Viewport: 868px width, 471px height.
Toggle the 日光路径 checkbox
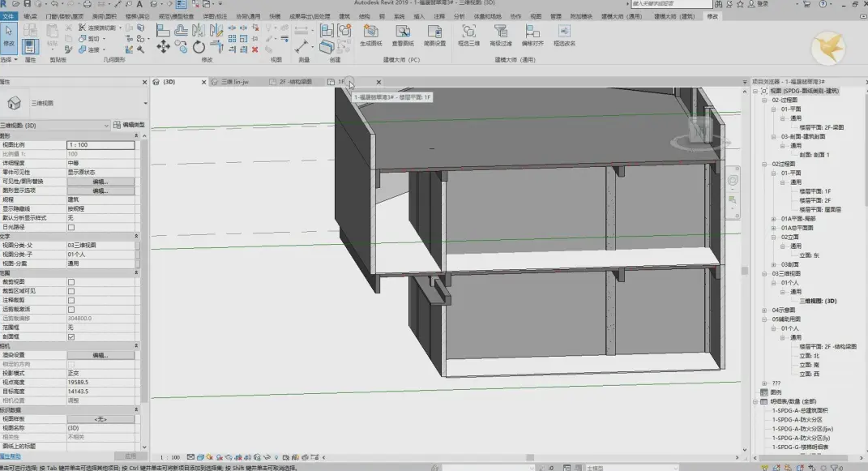71,228
